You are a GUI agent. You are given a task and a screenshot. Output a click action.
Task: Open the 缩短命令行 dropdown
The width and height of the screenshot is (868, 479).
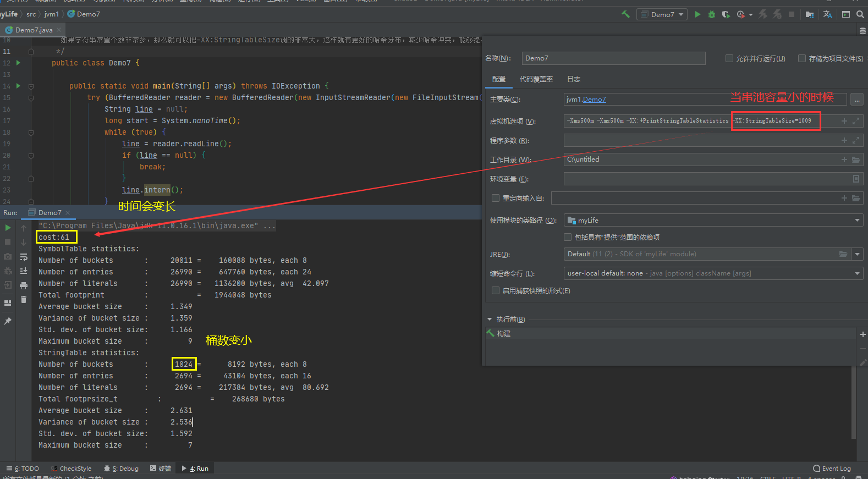713,273
